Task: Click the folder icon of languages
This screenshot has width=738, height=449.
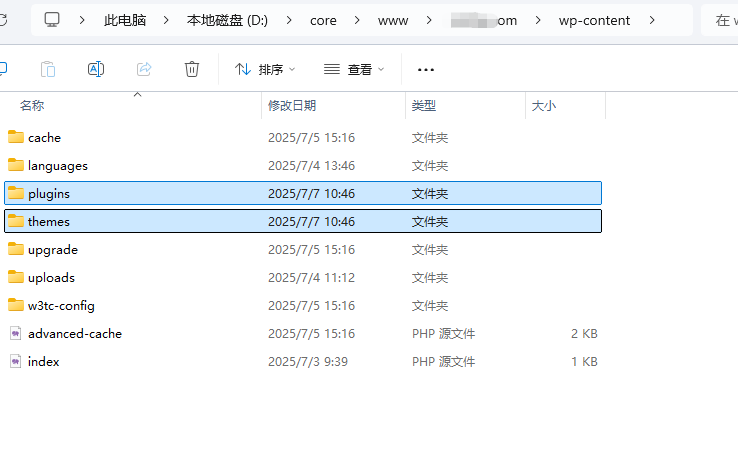Action: tap(16, 165)
